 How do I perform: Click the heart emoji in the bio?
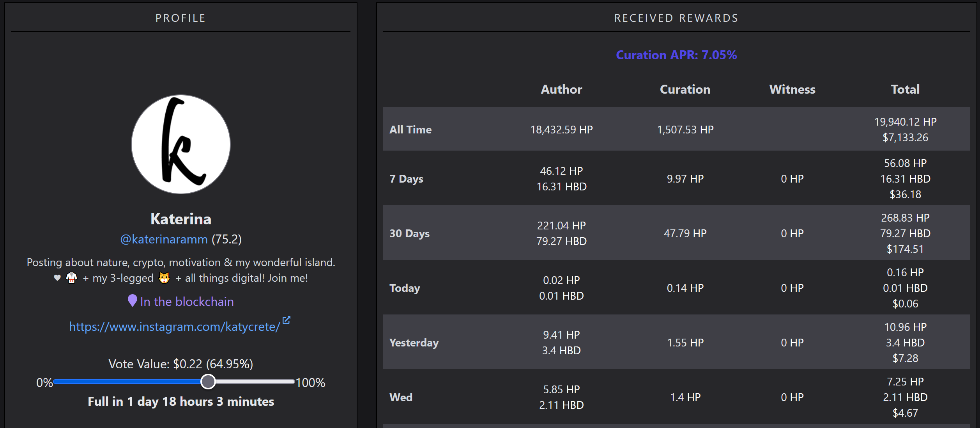point(57,278)
